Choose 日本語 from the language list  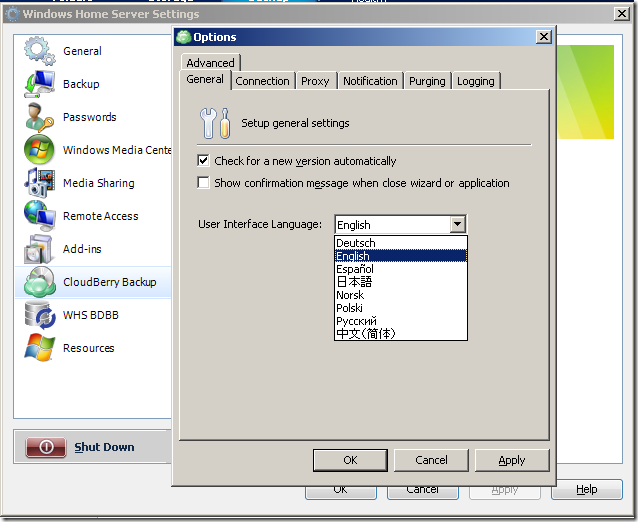[400, 282]
